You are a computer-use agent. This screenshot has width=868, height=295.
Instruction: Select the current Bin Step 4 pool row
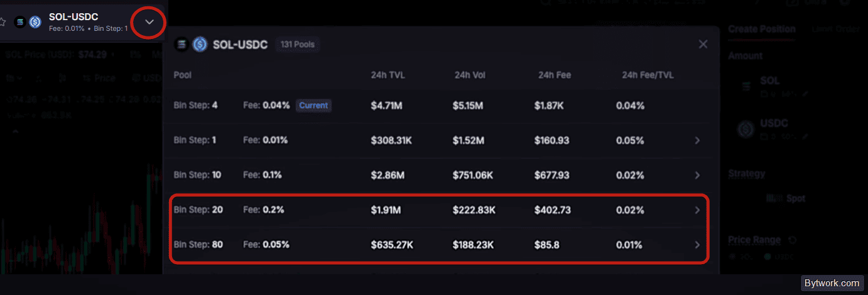440,106
